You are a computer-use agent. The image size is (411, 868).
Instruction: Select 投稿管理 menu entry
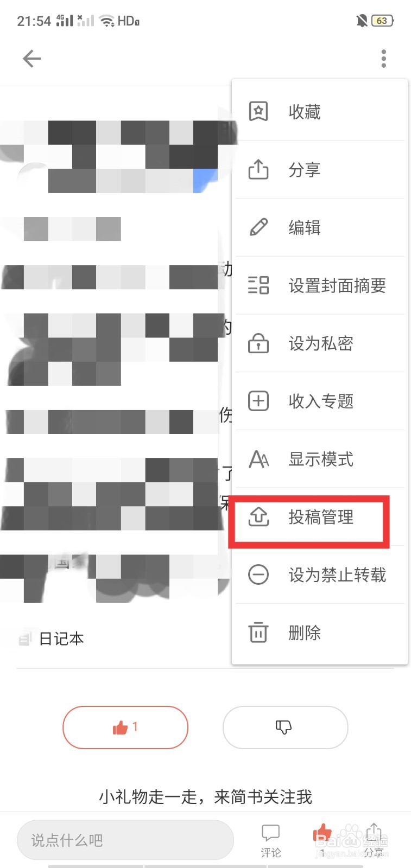pyautogui.click(x=320, y=517)
